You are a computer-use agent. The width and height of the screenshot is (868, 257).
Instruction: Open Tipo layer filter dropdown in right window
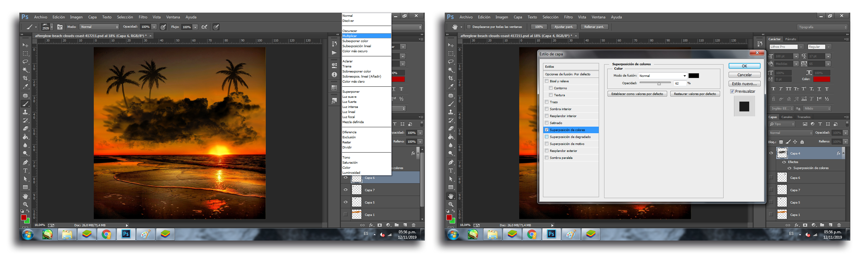782,124
